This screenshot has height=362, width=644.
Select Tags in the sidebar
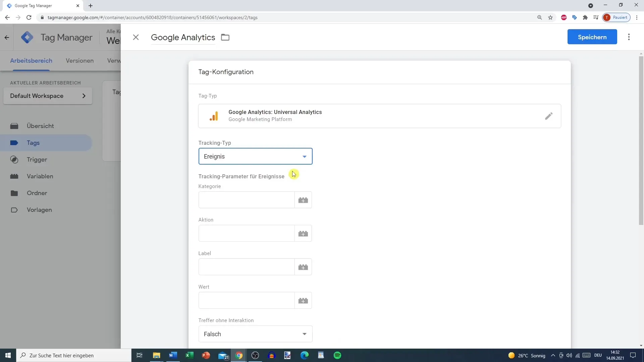point(46,143)
